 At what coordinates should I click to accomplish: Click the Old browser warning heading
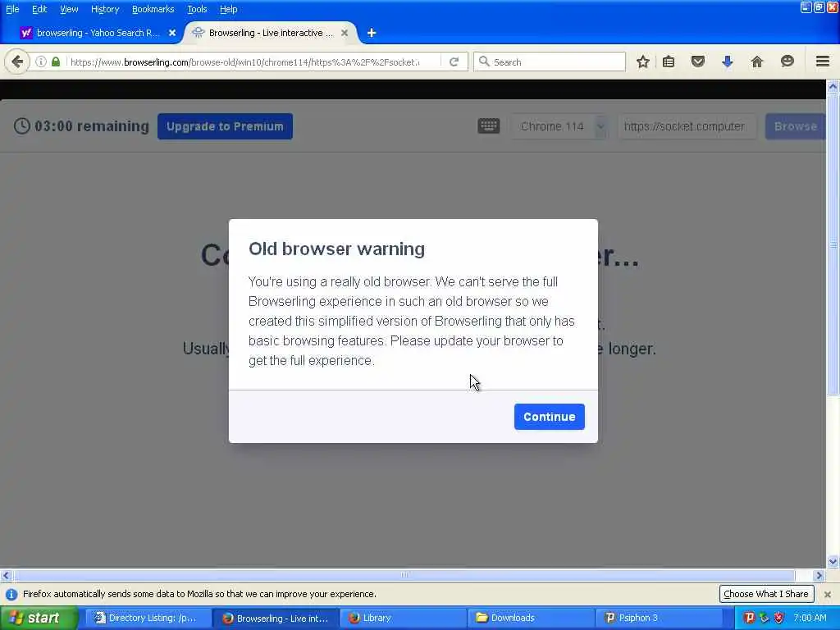(x=336, y=249)
